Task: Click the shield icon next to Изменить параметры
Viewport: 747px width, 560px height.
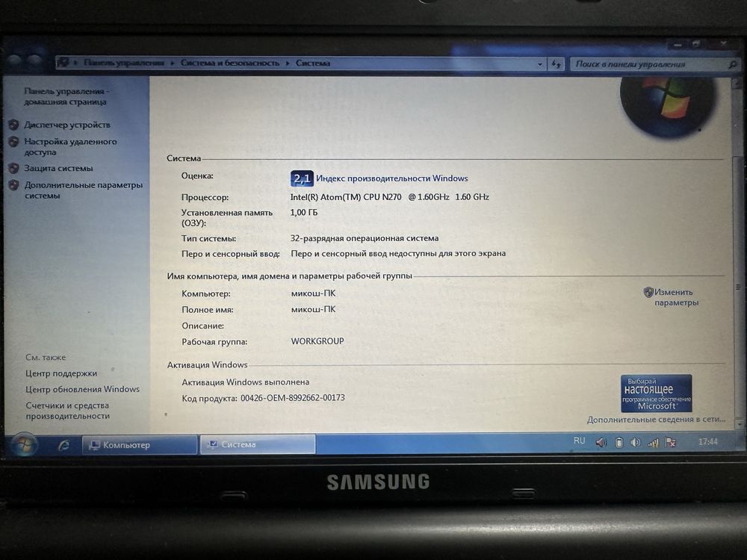Action: tap(648, 292)
